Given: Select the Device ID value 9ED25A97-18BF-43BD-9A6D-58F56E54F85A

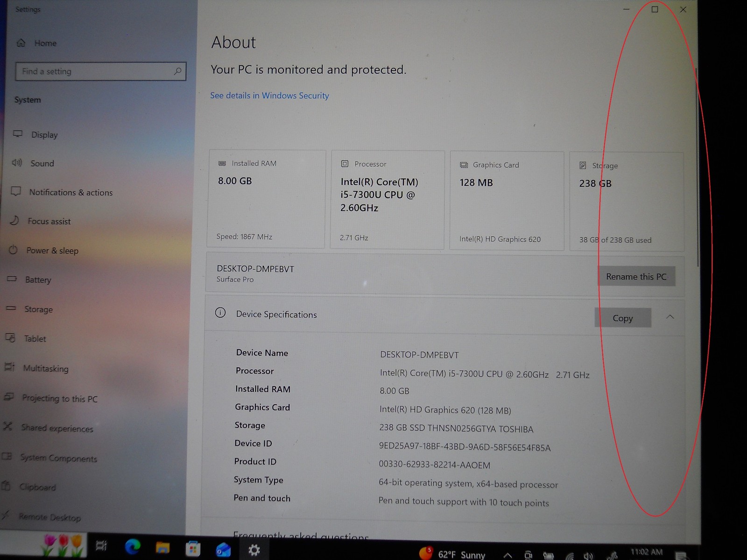Looking at the screenshot, I should [465, 447].
